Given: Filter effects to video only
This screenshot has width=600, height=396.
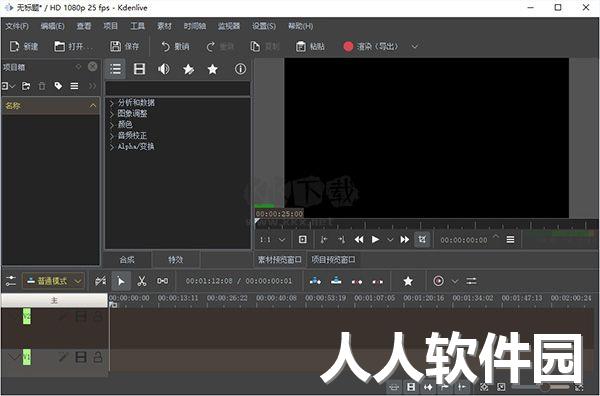Looking at the screenshot, I should click(139, 69).
